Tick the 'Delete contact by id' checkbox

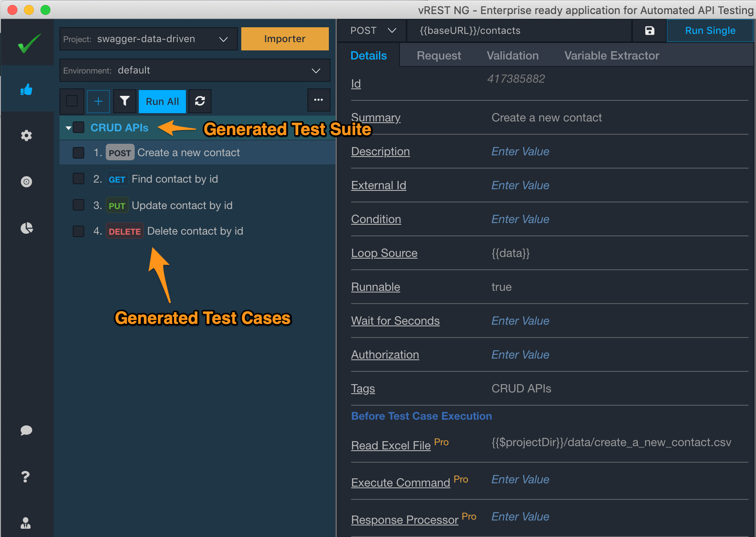(78, 231)
